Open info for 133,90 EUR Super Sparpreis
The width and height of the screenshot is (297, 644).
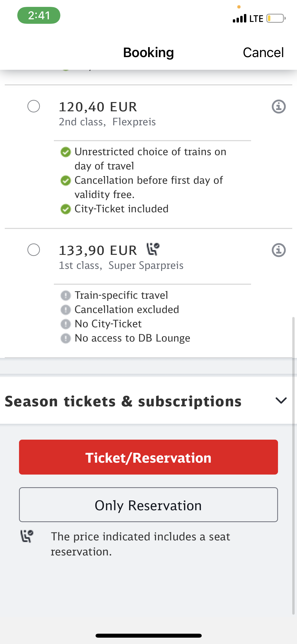coord(279,250)
